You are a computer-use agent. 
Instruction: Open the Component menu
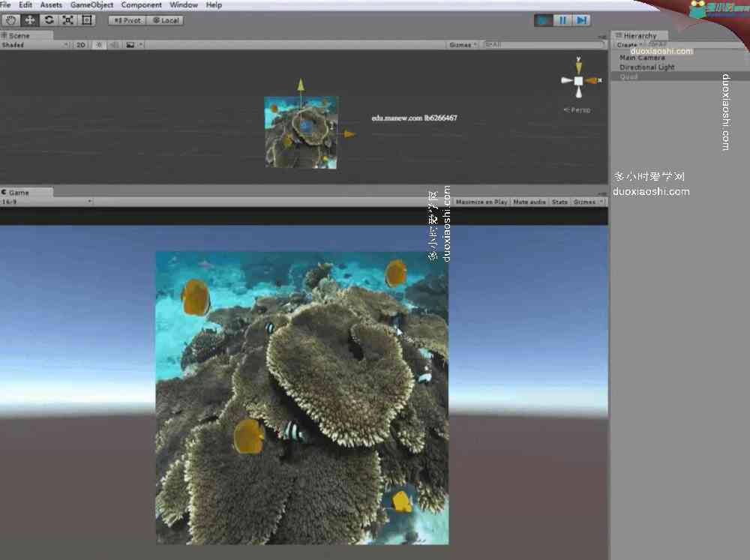pyautogui.click(x=142, y=4)
